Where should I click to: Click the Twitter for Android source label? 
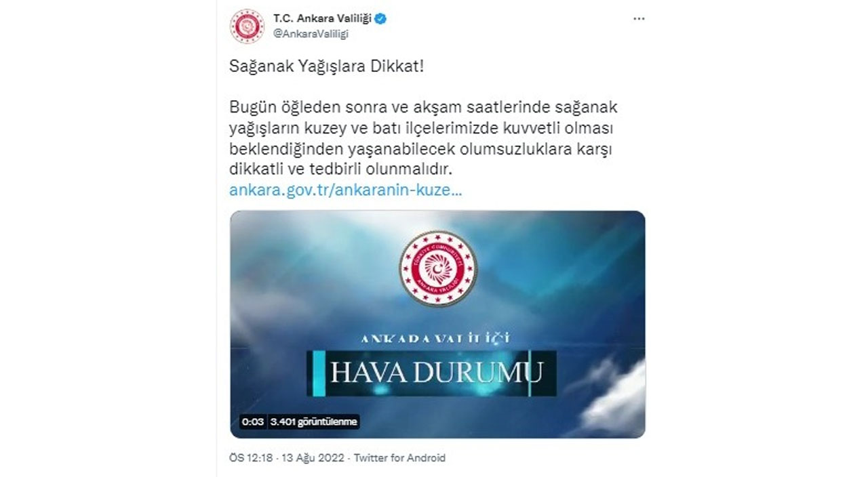[400, 458]
